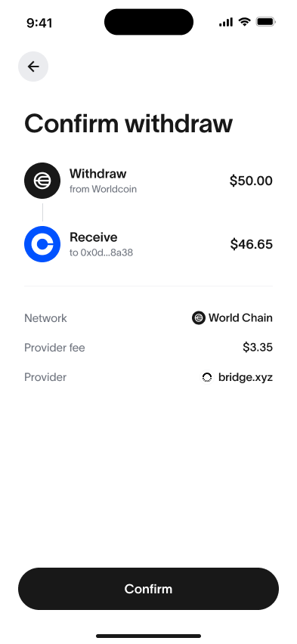Tap the $50.00 withdraw amount

(x=251, y=181)
